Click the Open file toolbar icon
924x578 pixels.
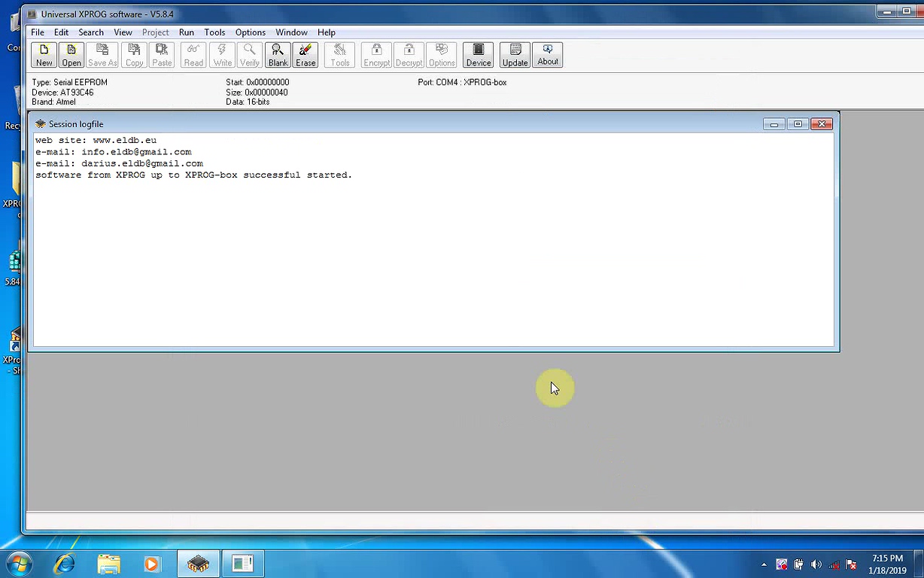[x=71, y=55]
